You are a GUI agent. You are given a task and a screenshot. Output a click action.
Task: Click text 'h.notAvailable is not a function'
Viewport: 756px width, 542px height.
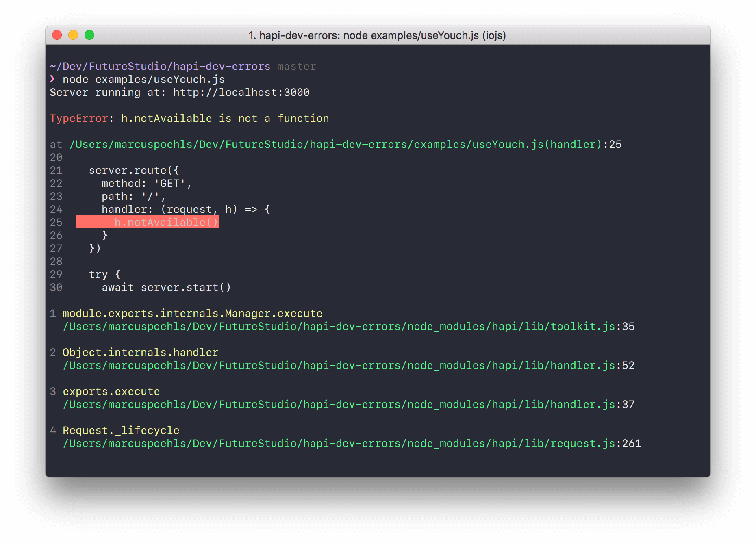coord(225,118)
